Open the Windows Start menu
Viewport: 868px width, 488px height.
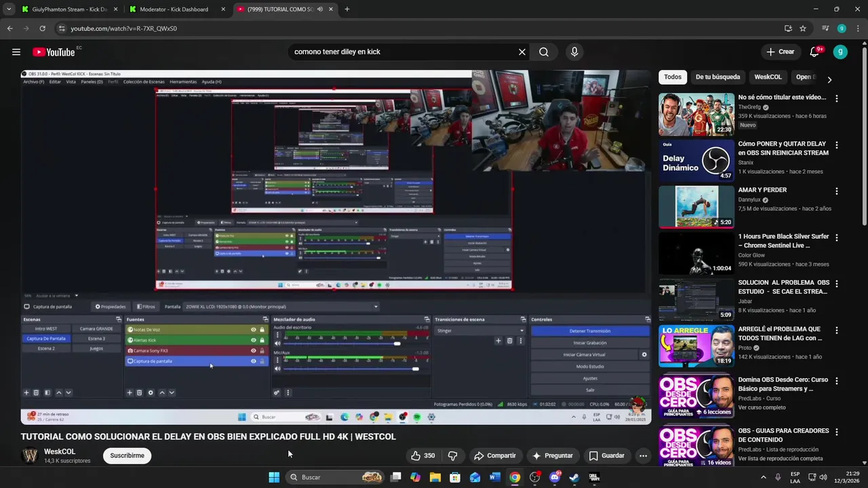pyautogui.click(x=274, y=477)
